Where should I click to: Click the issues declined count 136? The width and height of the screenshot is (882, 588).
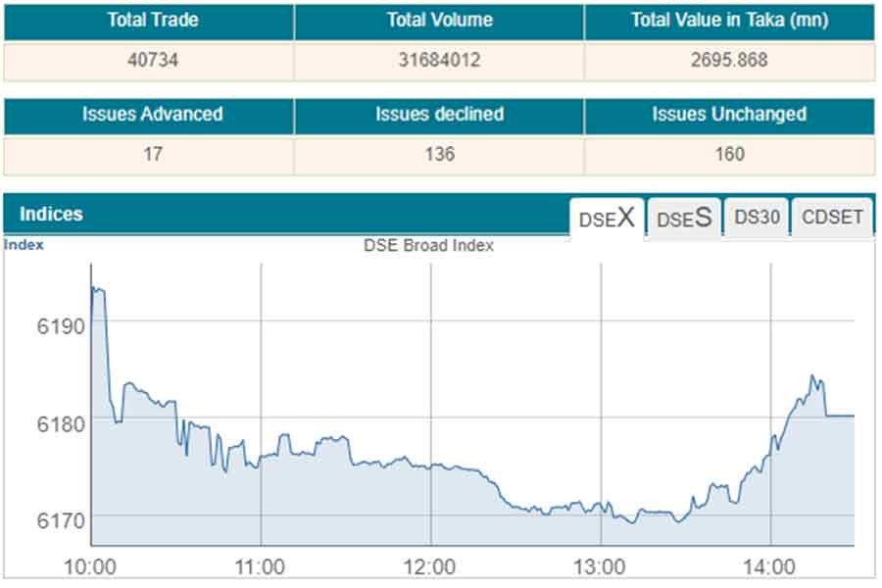point(439,154)
